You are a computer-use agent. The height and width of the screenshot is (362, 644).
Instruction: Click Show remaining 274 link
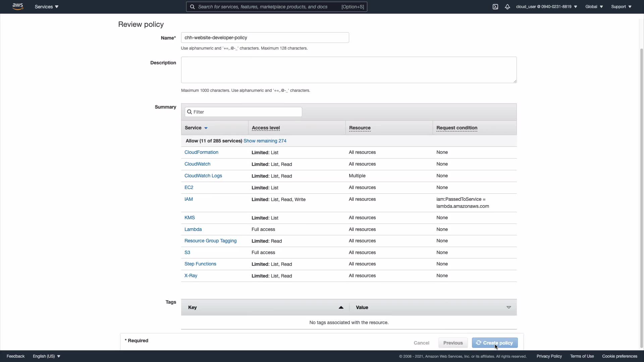265,141
